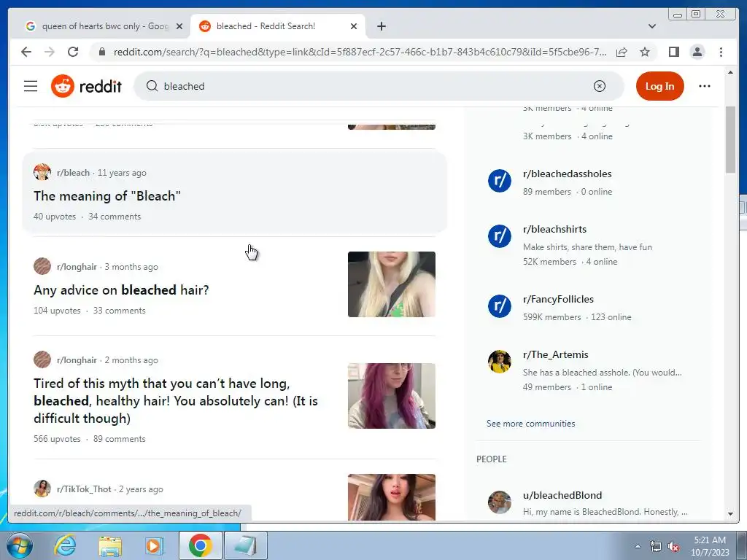Bookmark this page with the star icon
Screen dimensions: 747x560
click(x=645, y=52)
